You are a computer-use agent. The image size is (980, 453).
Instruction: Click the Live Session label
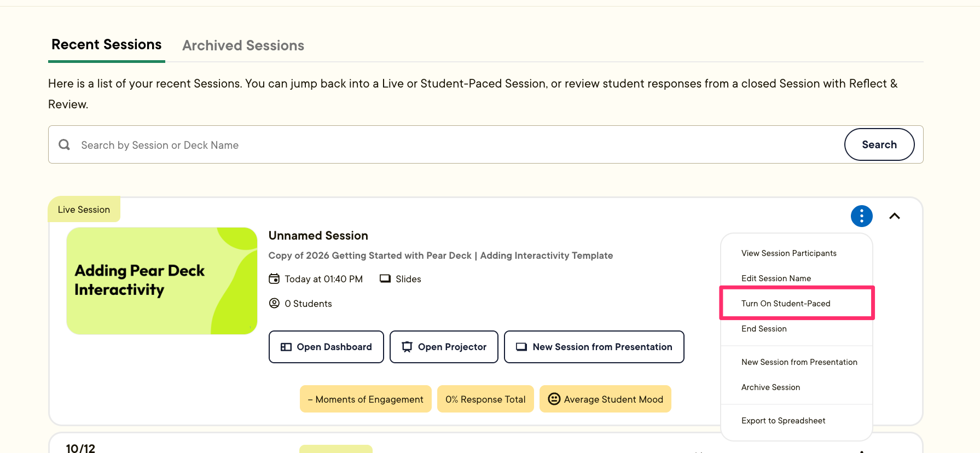point(84,210)
